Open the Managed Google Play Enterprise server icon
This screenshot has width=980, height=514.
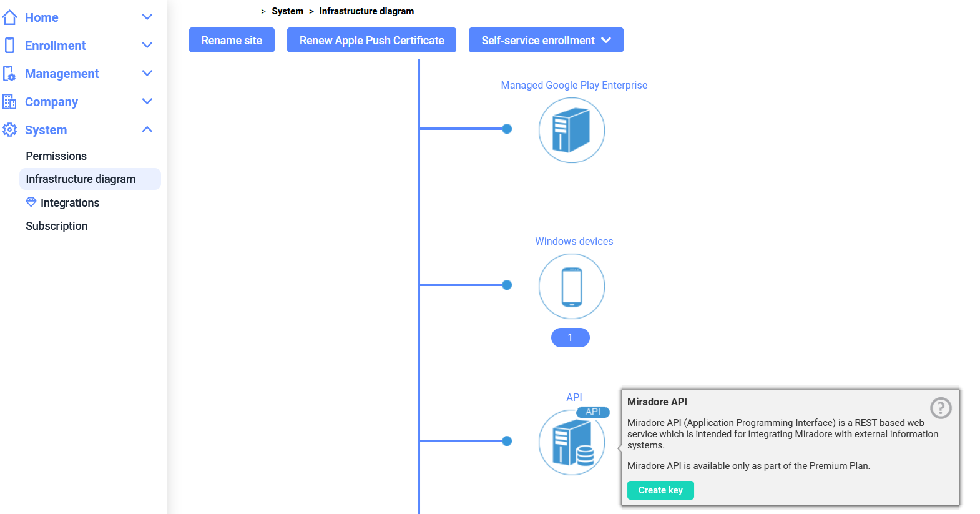point(572,130)
